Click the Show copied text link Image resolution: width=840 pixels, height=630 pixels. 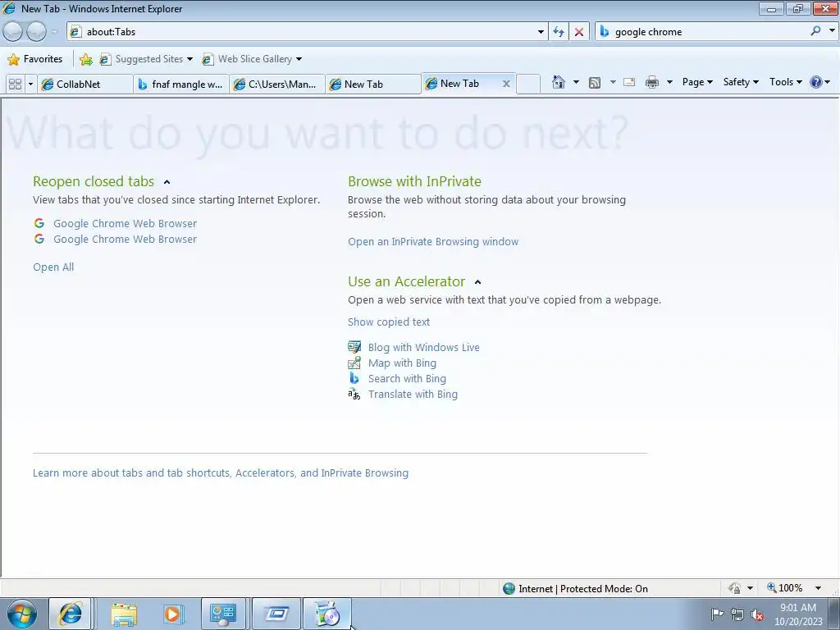point(388,322)
